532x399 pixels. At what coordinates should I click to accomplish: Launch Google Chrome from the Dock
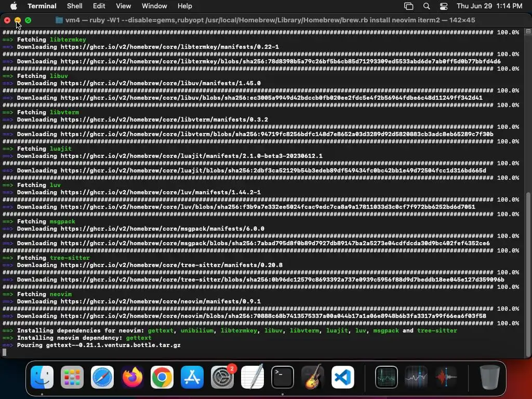[162, 377]
